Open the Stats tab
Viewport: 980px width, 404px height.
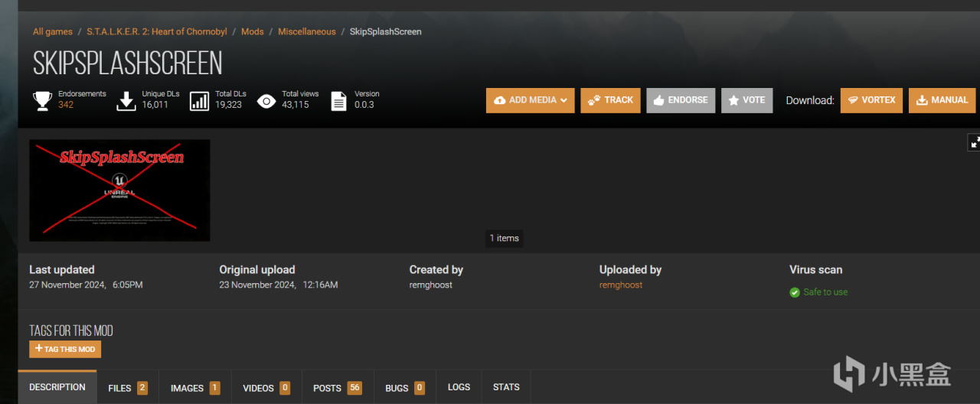pyautogui.click(x=506, y=387)
